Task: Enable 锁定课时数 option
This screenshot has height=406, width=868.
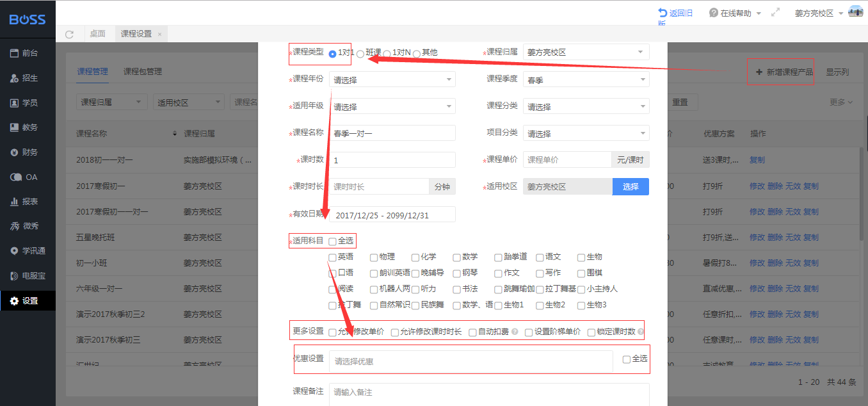Action: tap(591, 332)
